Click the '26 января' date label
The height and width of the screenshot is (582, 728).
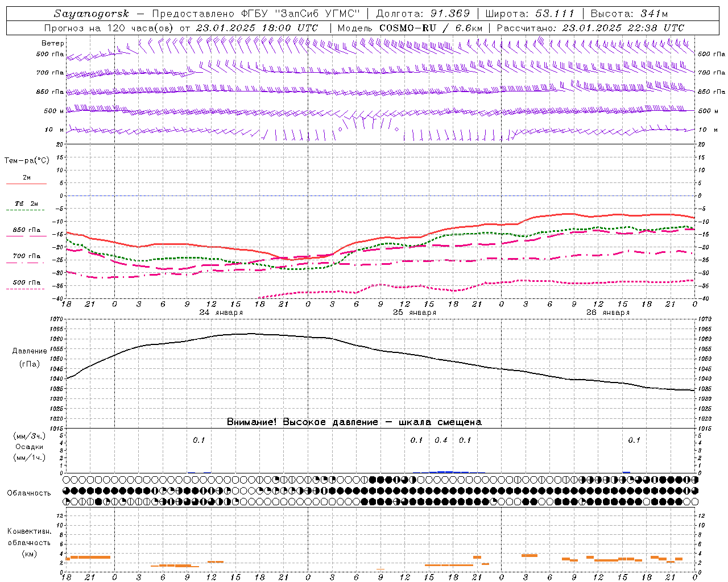pos(608,313)
